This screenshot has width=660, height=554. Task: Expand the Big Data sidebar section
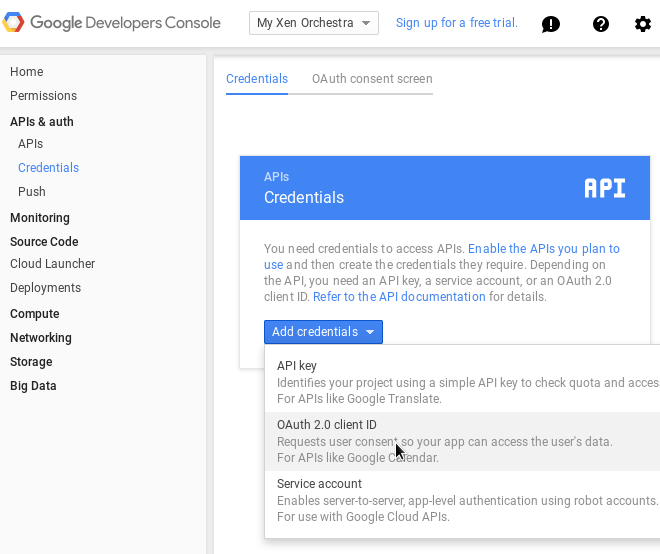tap(33, 386)
